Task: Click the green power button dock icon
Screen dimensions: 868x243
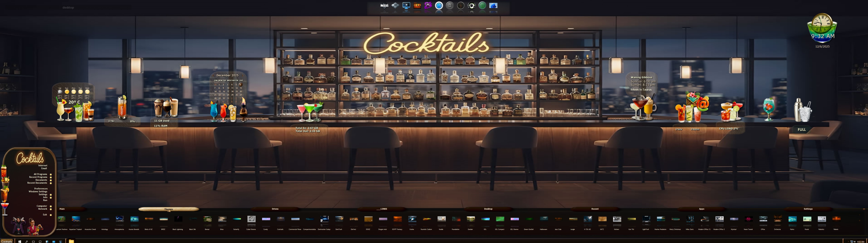Action: pos(482,6)
